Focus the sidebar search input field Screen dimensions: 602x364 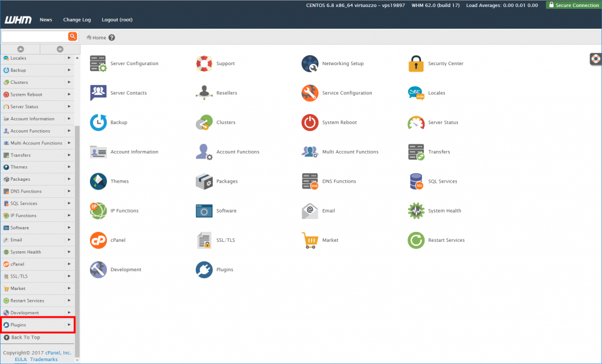[x=35, y=36]
